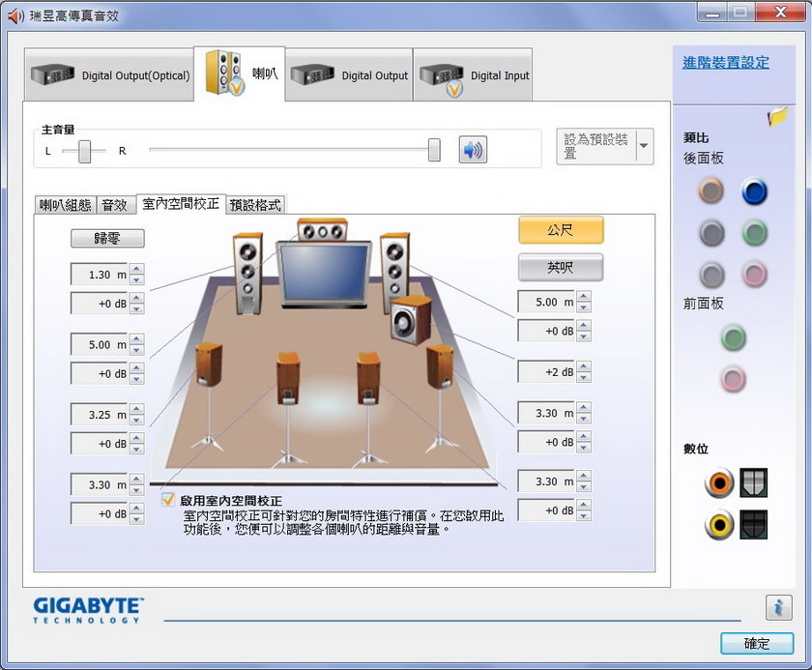Click the L/R balance slider handle
Viewport: 812px width, 670px height.
pos(84,151)
